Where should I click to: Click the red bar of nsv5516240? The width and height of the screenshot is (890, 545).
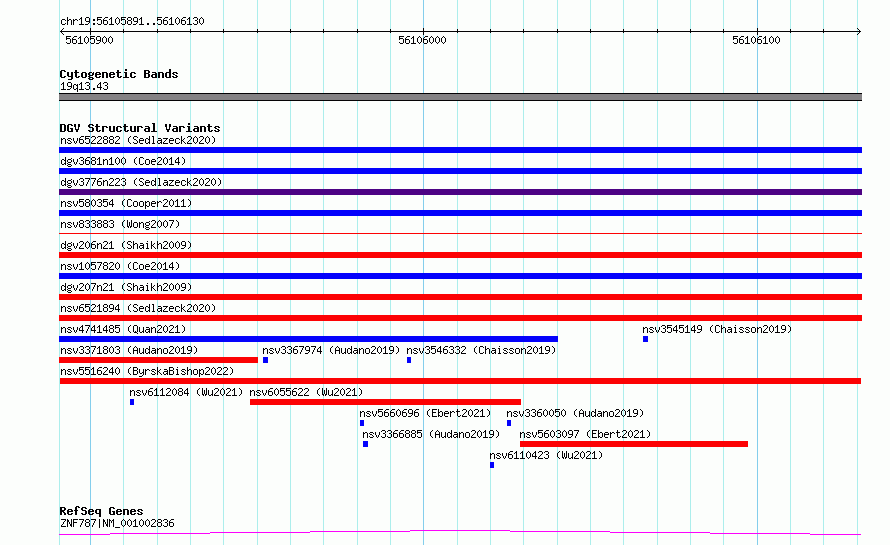pos(460,381)
